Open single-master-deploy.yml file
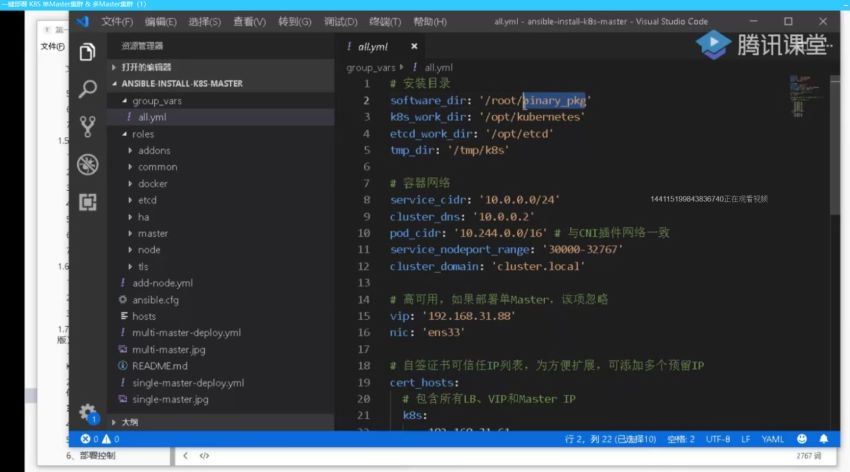The image size is (850, 472). coord(221,383)
